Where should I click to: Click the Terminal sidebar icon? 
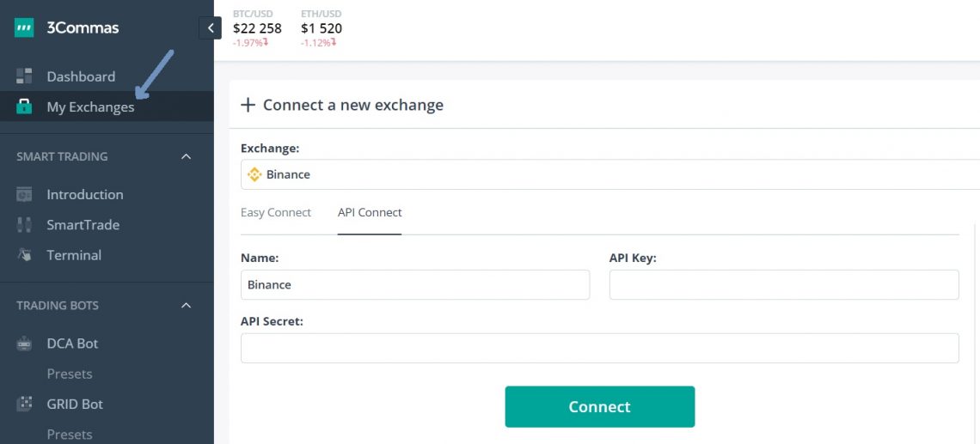coord(24,255)
